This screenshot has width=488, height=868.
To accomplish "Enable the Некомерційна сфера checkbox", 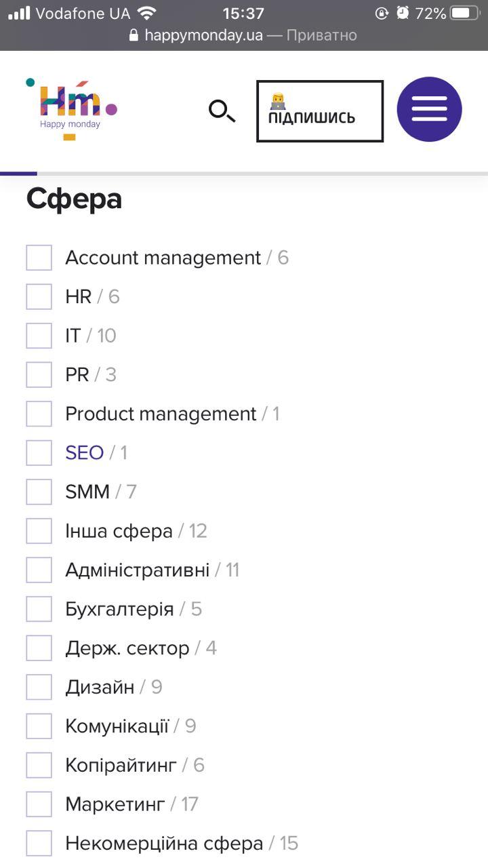I will coord(39,843).
